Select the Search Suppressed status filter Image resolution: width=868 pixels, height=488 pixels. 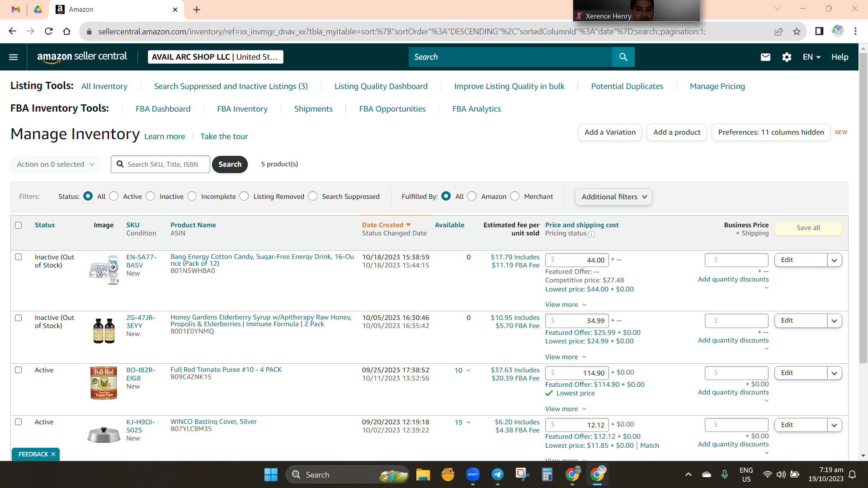[313, 196]
